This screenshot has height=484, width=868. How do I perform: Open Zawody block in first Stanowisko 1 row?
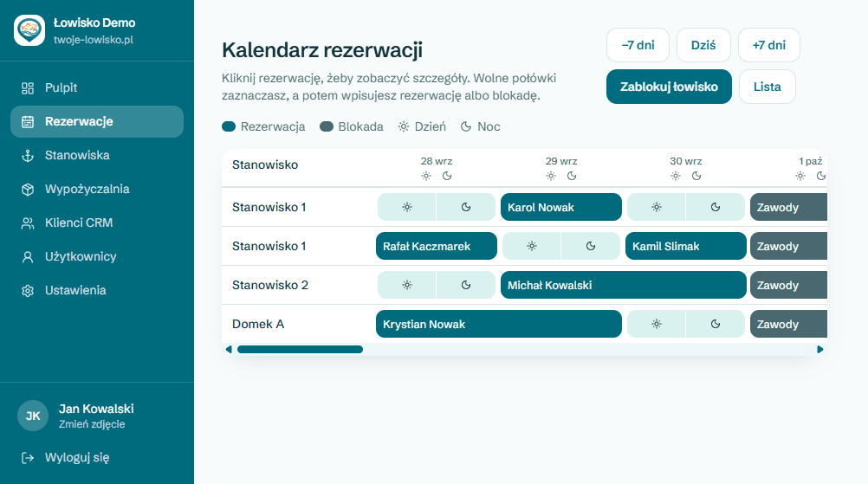(x=788, y=207)
